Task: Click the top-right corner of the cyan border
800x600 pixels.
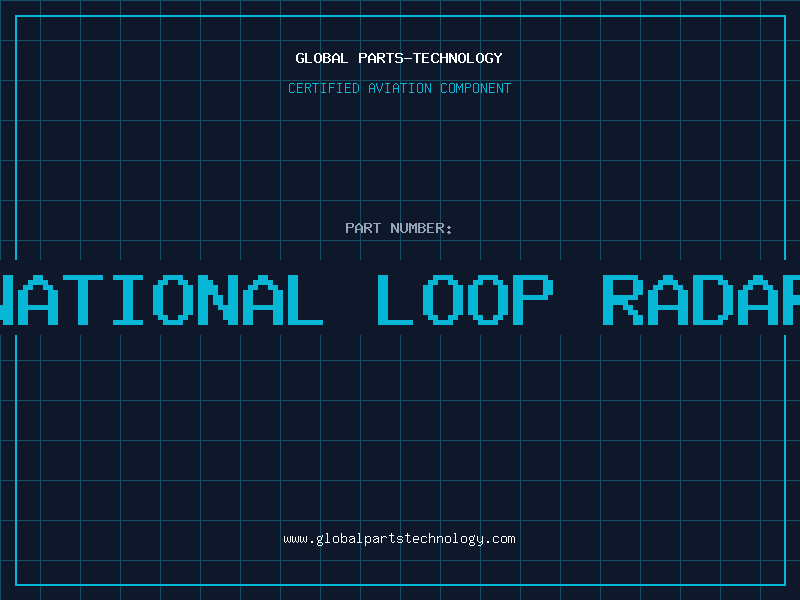Action: pos(784,16)
